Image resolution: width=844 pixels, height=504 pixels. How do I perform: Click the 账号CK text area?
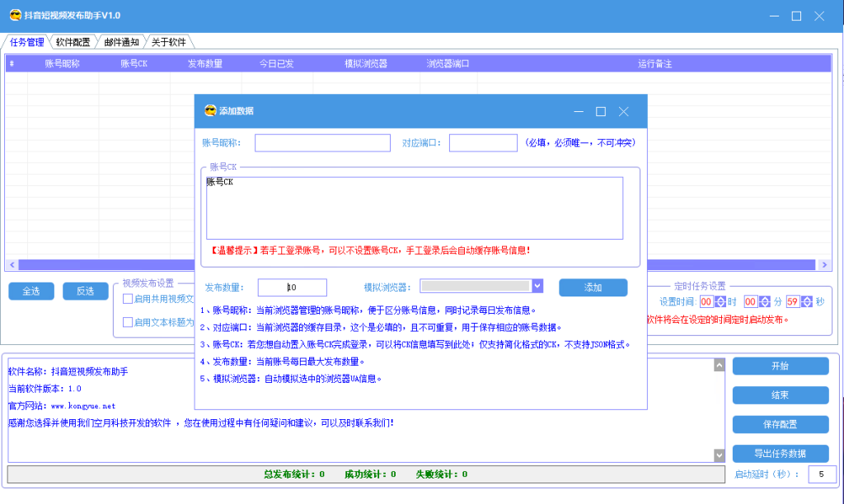pyautogui.click(x=415, y=208)
